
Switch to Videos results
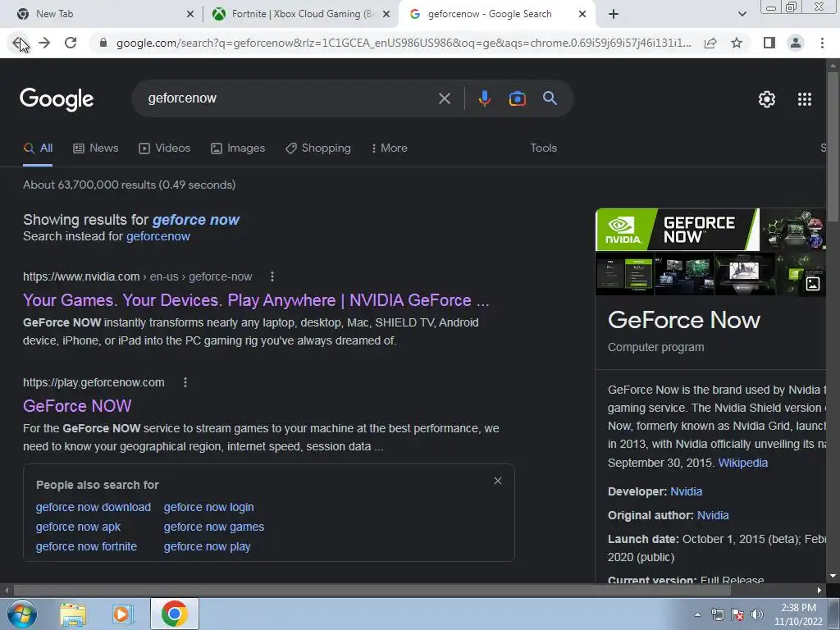[x=164, y=148]
